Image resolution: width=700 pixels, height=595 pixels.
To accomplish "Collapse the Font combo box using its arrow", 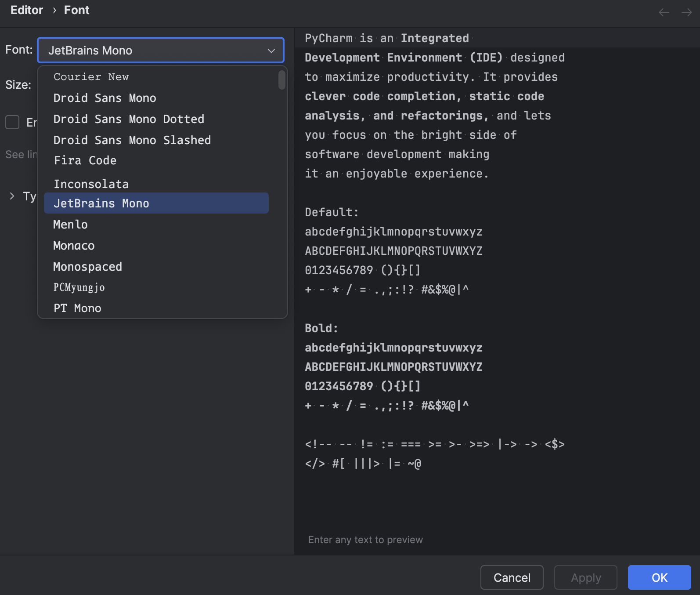I will tap(271, 51).
